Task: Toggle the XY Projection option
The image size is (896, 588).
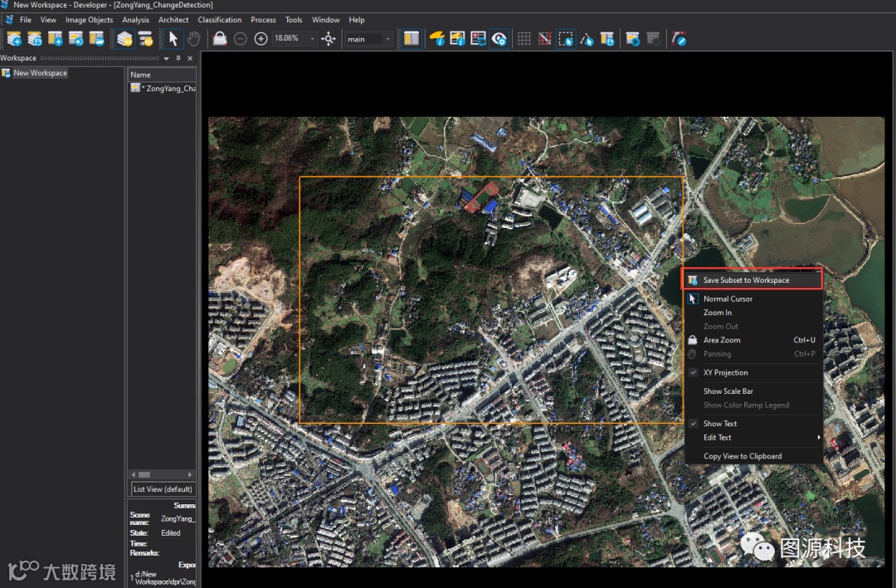Action: [725, 372]
